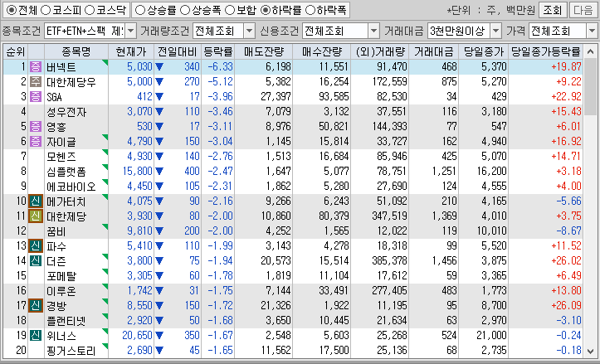600x364 pixels.
Task: Sort by 거래대금 column header
Action: tap(433, 51)
